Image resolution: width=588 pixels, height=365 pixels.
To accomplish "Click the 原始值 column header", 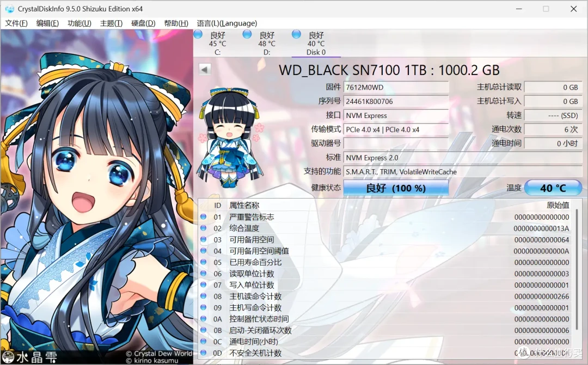I will click(x=558, y=205).
